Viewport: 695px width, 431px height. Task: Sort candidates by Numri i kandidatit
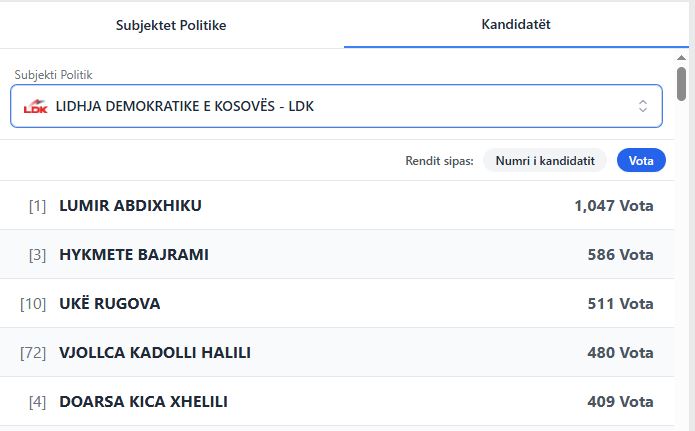pyautogui.click(x=545, y=160)
